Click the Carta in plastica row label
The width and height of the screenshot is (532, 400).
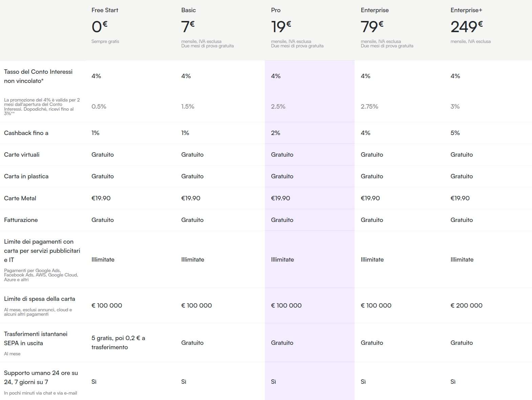coord(26,176)
